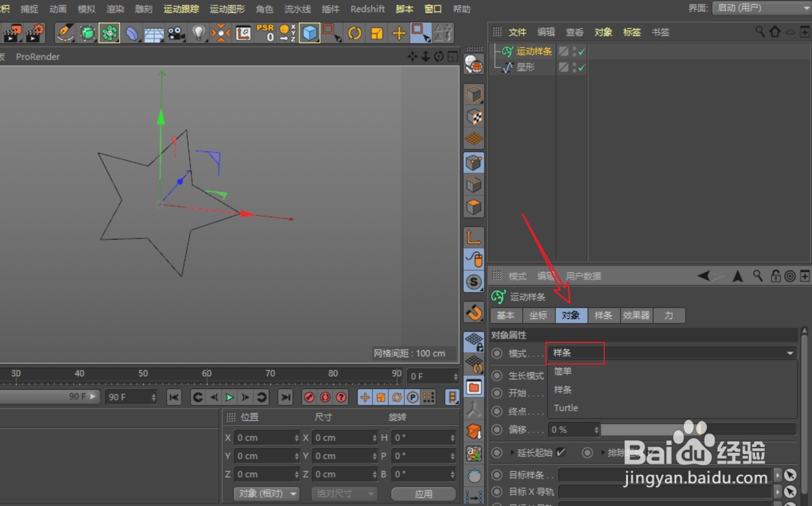This screenshot has width=812, height=506.
Task: Toggle rotation keyframe recording icon
Action: coord(396,397)
